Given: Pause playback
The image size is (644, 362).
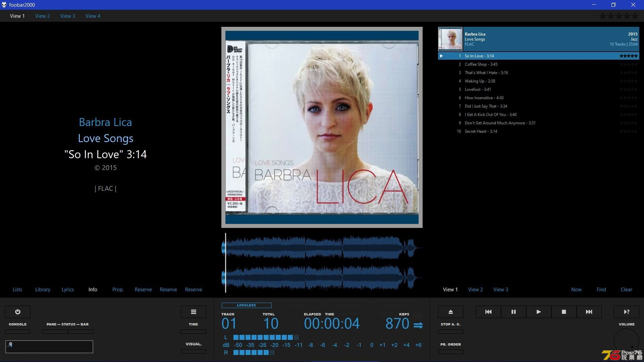Looking at the screenshot, I should pyautogui.click(x=514, y=312).
